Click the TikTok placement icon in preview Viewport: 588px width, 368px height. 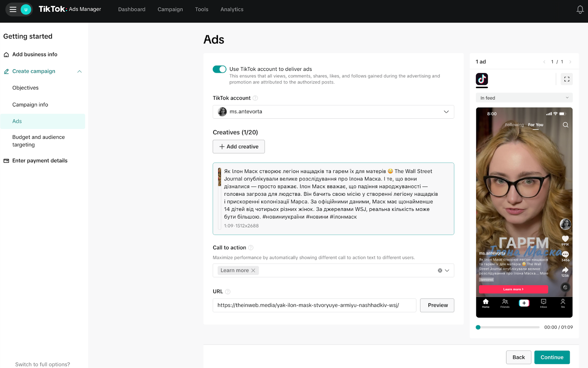click(x=482, y=79)
